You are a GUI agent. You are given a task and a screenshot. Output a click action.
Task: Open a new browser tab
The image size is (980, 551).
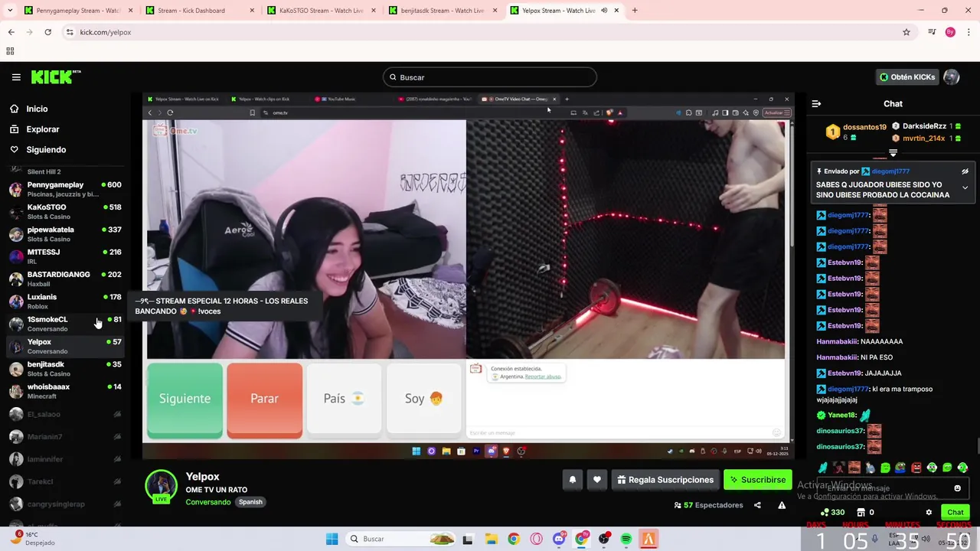(x=635, y=11)
